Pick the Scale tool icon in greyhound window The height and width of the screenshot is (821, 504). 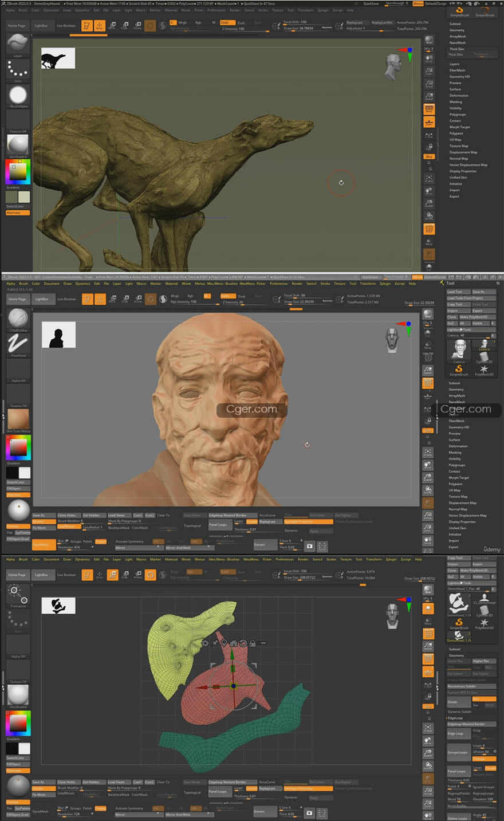pos(125,26)
